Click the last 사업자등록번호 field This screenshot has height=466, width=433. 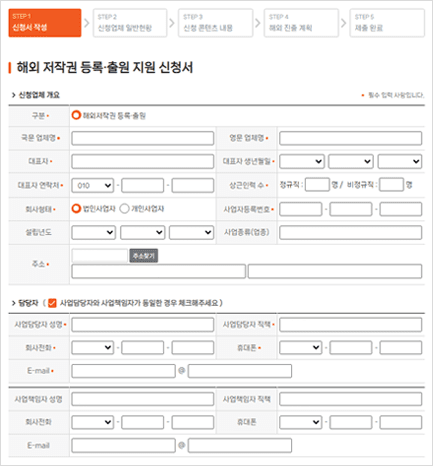401,209
